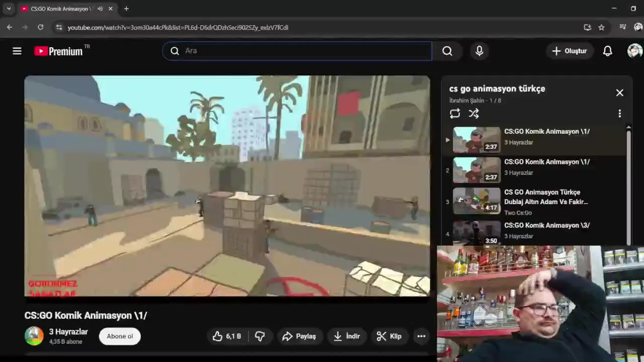Click playlist title cs go animasyon türkçe
Viewport: 644px width, 362px height.
click(497, 88)
